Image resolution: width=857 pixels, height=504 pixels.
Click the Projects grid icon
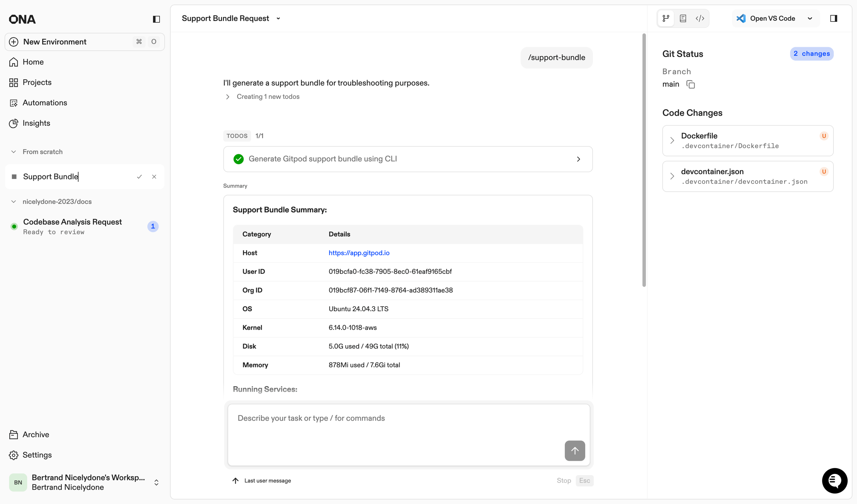(14, 82)
